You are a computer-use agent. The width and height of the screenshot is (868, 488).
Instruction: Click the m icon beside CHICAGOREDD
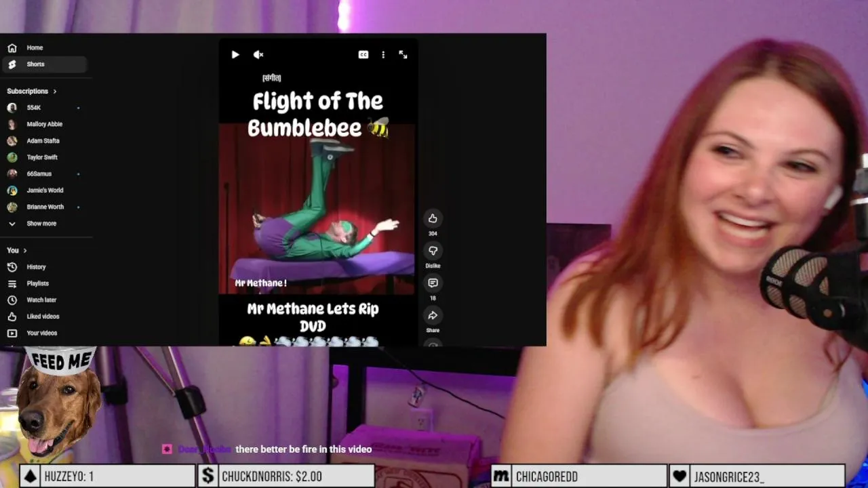click(501, 476)
